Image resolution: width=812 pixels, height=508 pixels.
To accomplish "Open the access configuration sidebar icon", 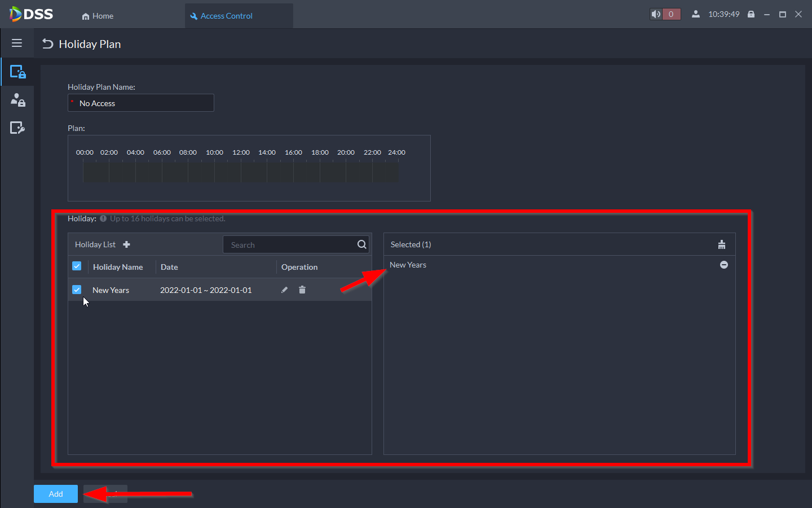I will click(x=17, y=128).
